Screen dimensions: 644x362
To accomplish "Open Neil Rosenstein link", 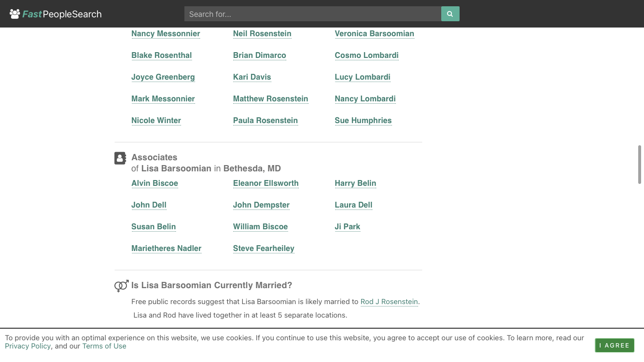I will [x=262, y=33].
